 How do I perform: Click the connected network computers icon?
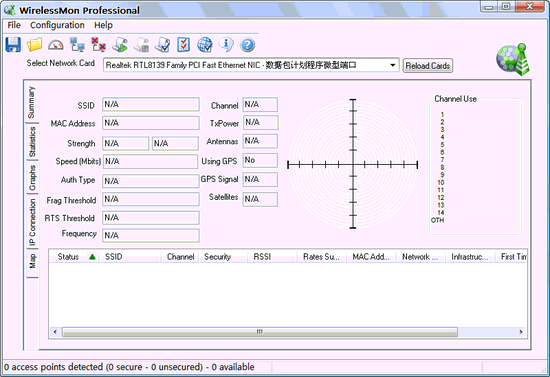pyautogui.click(x=77, y=45)
